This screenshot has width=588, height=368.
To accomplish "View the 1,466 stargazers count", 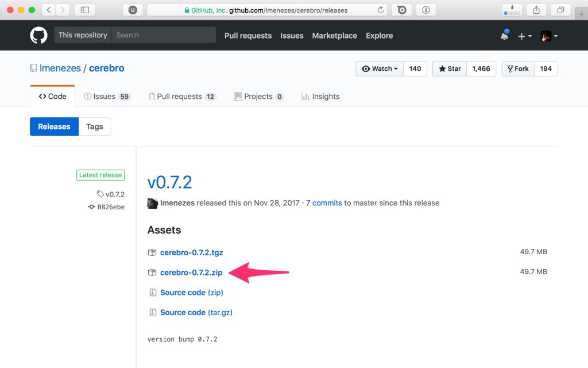I will (x=481, y=69).
